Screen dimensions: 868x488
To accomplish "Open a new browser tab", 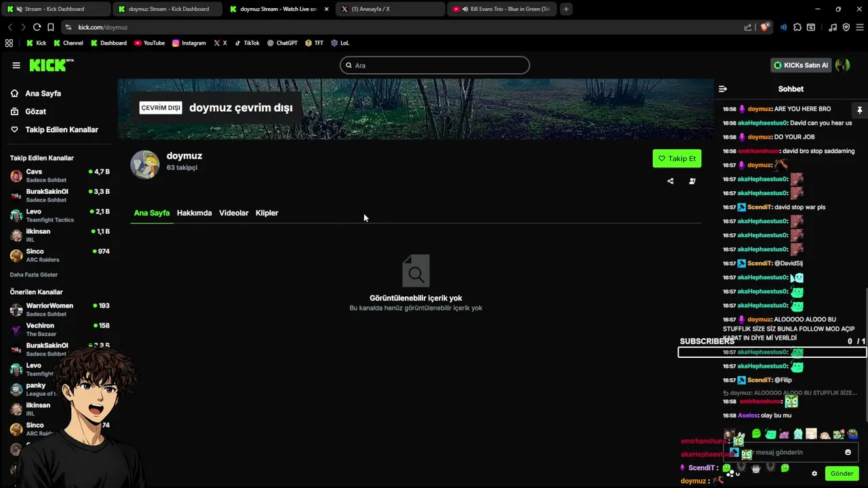I will [x=566, y=9].
